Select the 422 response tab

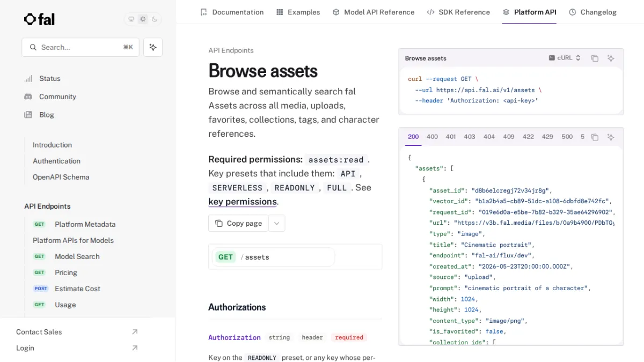pyautogui.click(x=528, y=137)
